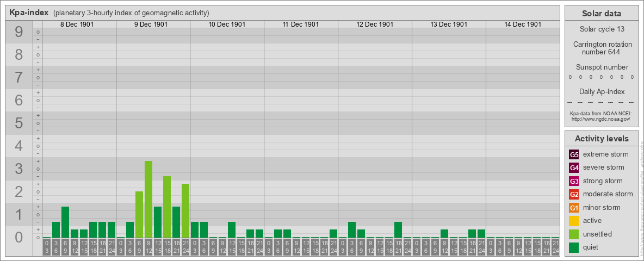This screenshot has height=261, width=644.
Task: Click the 12 Dec 3-6 hour bar
Action: (351, 229)
